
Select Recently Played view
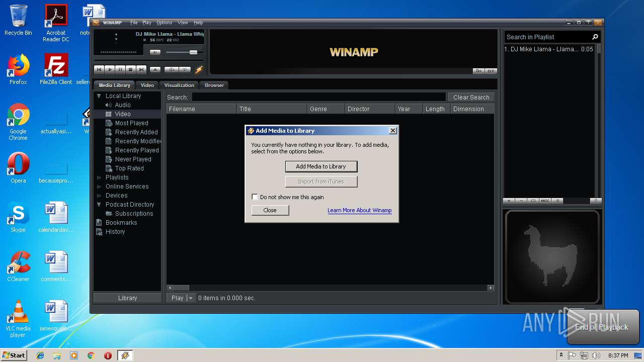[137, 150]
